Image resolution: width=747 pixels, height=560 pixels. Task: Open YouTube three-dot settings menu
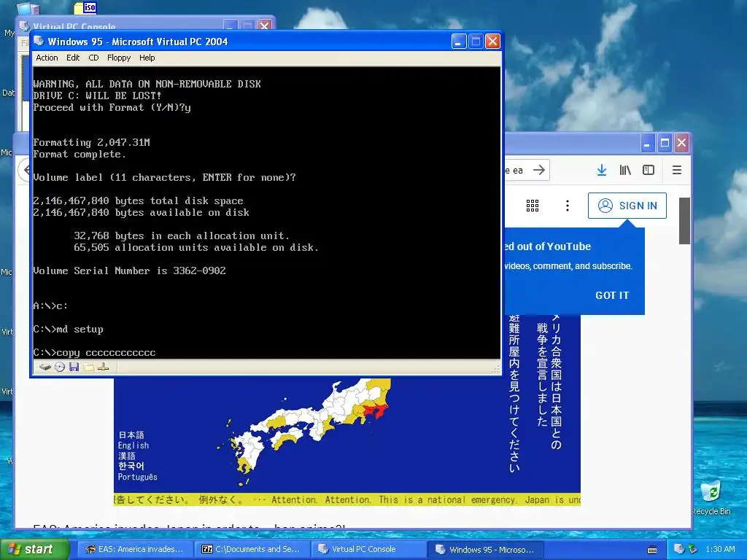coord(567,206)
